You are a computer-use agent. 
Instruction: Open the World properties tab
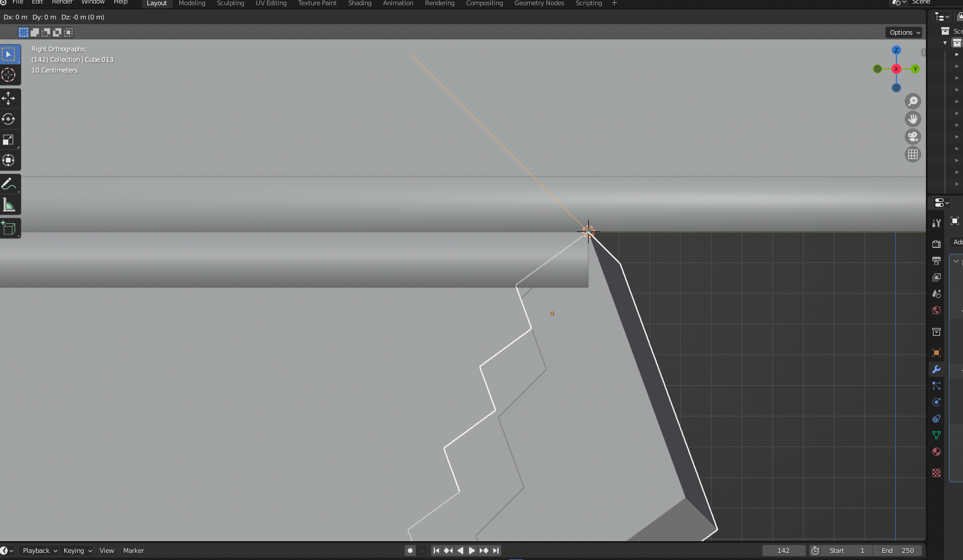936,310
